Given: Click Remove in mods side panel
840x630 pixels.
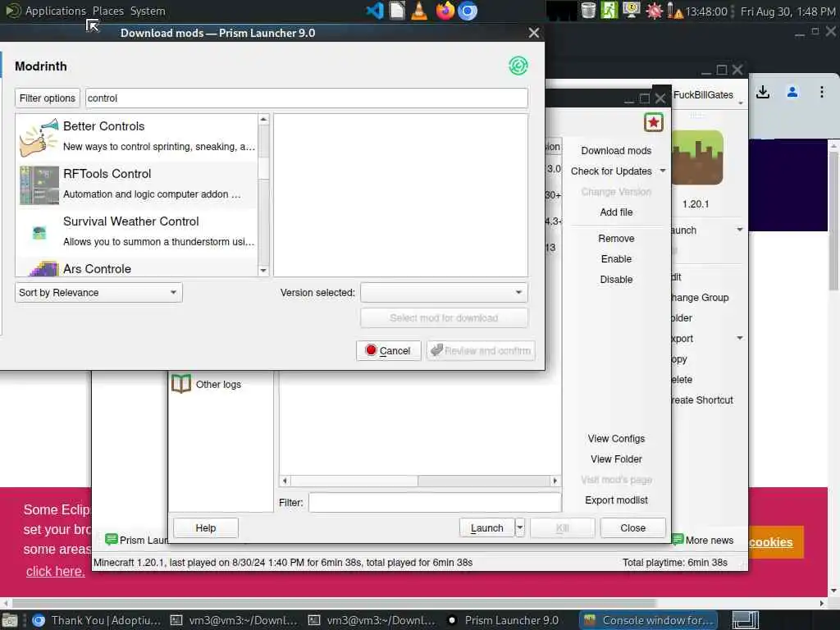Looking at the screenshot, I should 616,239.
